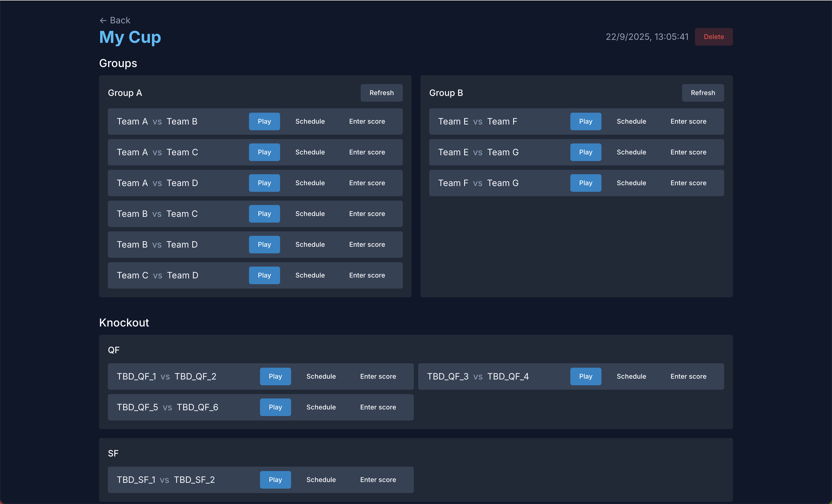Click the Delete button for My Cup
The image size is (832, 504).
click(713, 37)
